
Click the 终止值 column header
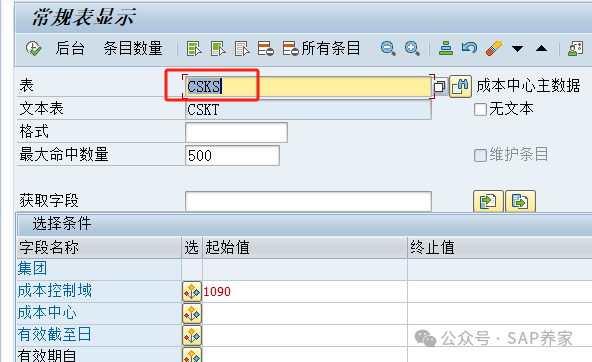coord(500,248)
